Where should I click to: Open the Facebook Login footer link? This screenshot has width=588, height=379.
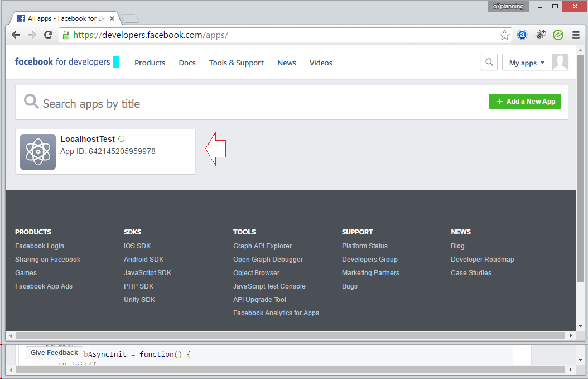40,246
